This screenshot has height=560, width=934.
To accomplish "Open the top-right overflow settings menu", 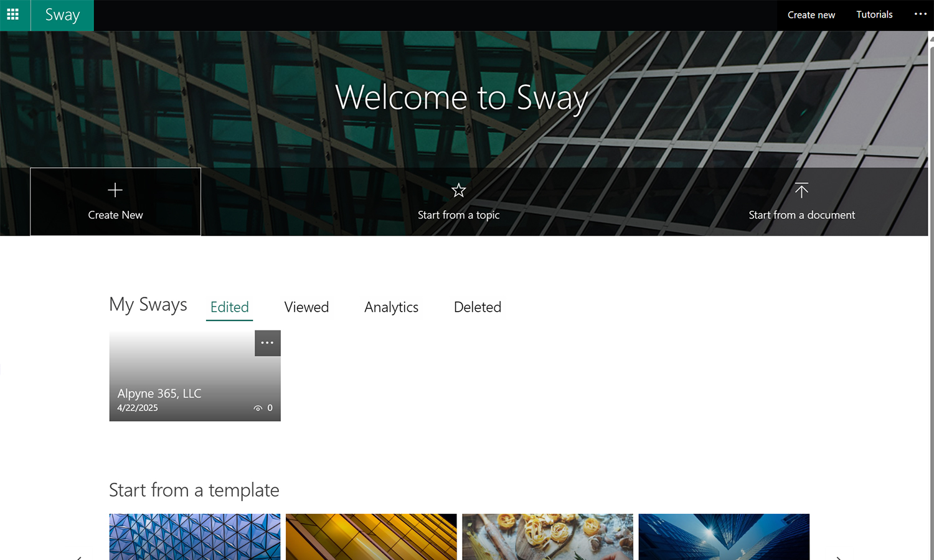I will [x=920, y=14].
